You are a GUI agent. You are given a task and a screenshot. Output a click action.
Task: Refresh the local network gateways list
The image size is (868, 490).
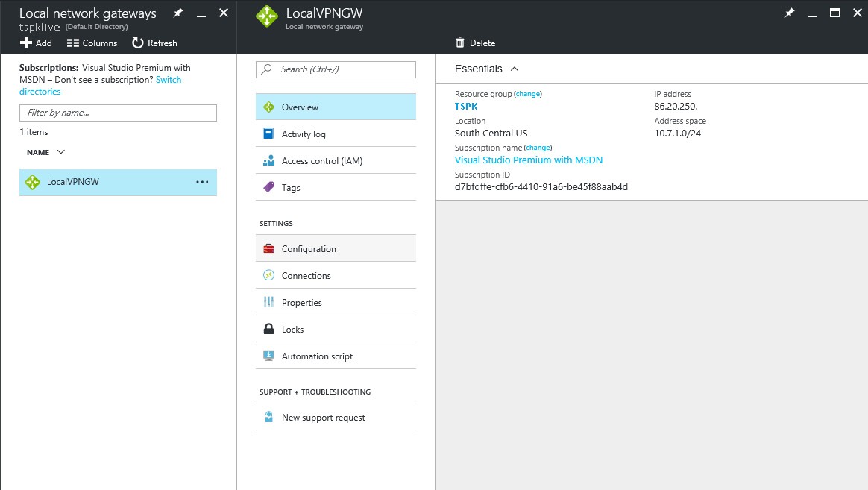(x=154, y=43)
